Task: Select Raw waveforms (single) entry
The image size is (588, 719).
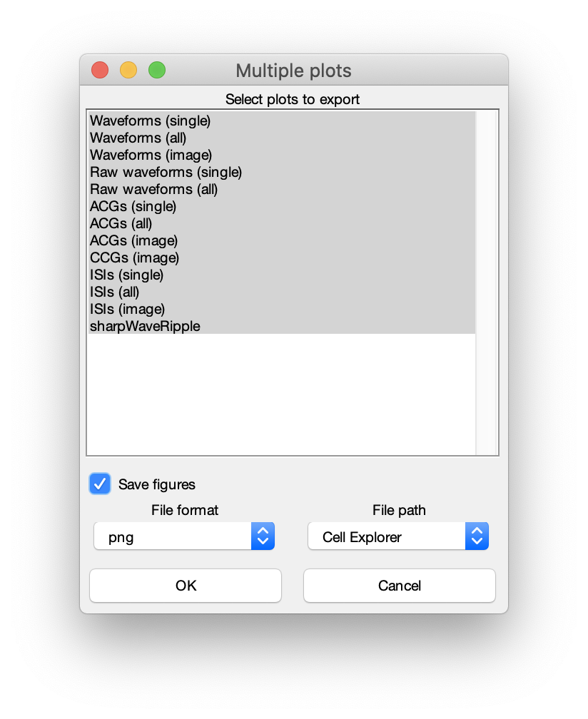Action: [282, 172]
